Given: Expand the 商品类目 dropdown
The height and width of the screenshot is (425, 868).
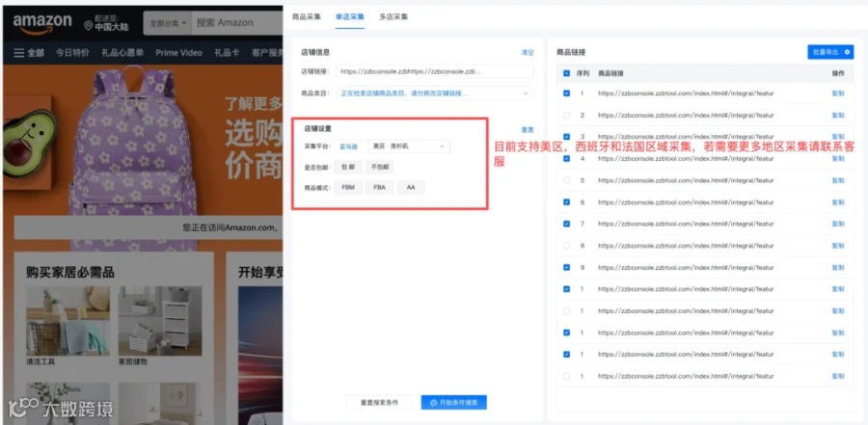Looking at the screenshot, I should (x=435, y=93).
